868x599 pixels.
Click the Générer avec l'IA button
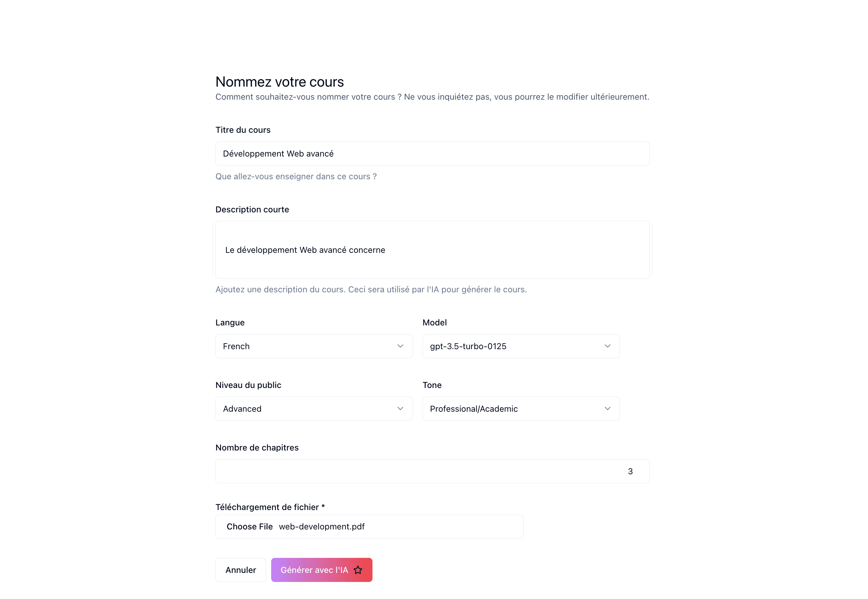[321, 570]
